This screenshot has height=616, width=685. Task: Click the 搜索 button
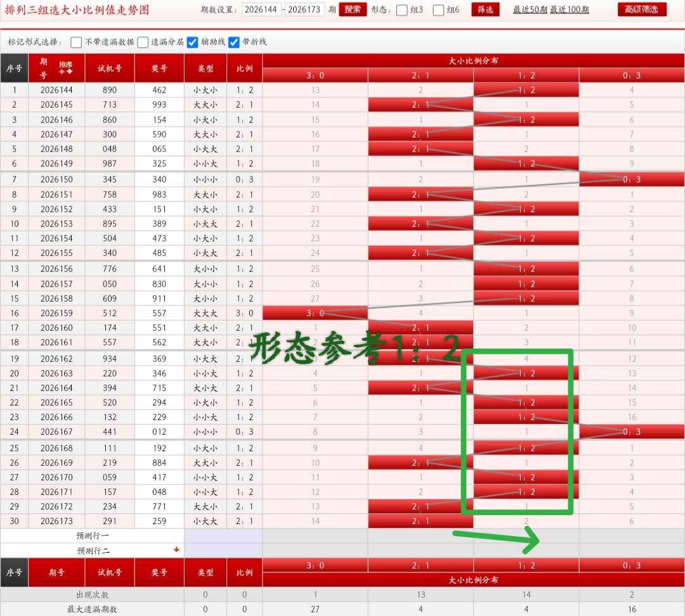click(353, 10)
